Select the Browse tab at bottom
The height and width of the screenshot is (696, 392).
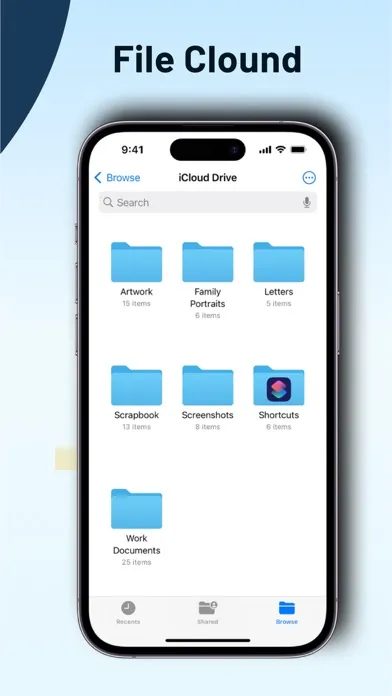[287, 613]
